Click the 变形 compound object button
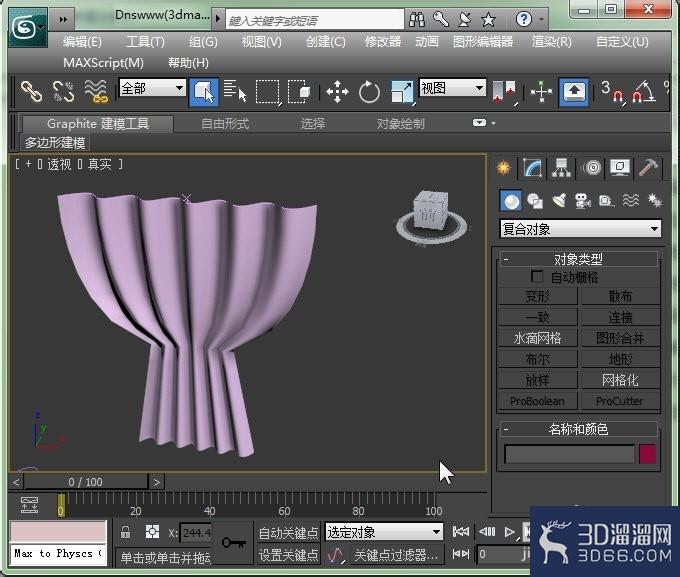Image resolution: width=680 pixels, height=577 pixels. coord(538,296)
